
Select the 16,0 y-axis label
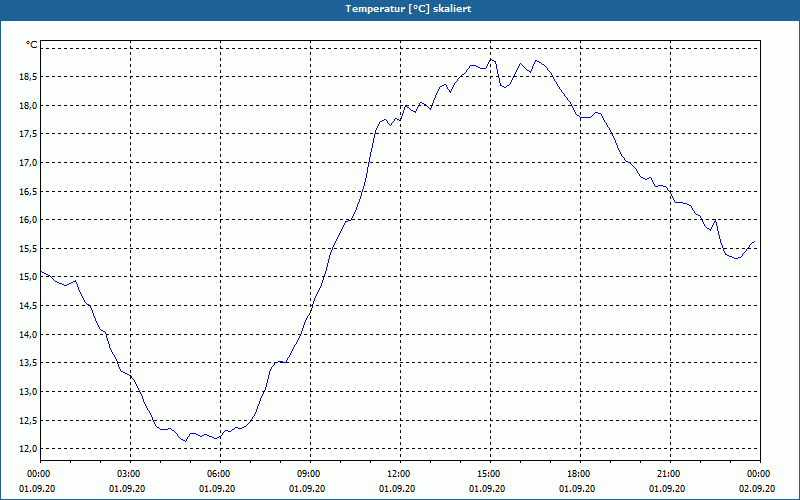click(29, 220)
